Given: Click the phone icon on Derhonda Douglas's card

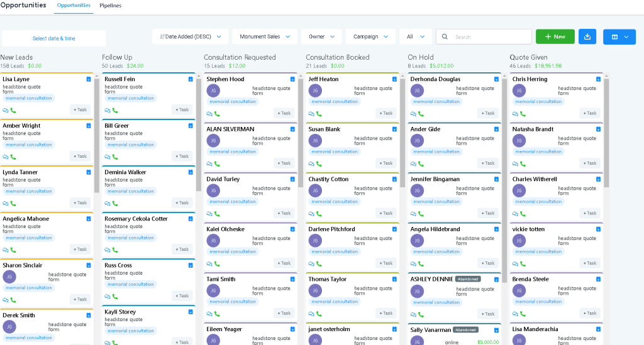Looking at the screenshot, I should click(421, 114).
